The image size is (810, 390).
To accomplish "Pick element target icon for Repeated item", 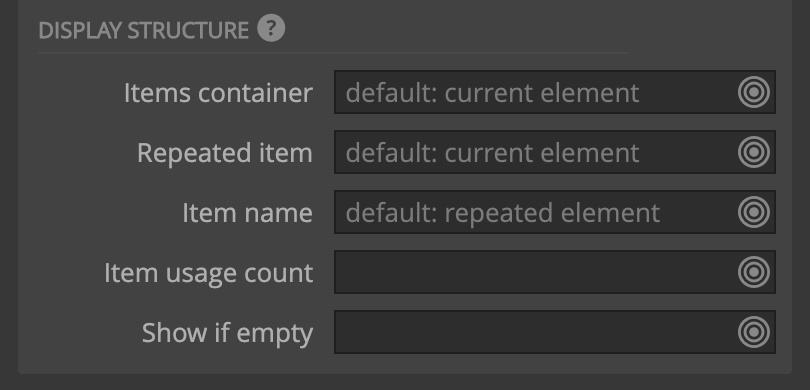I will click(x=754, y=152).
